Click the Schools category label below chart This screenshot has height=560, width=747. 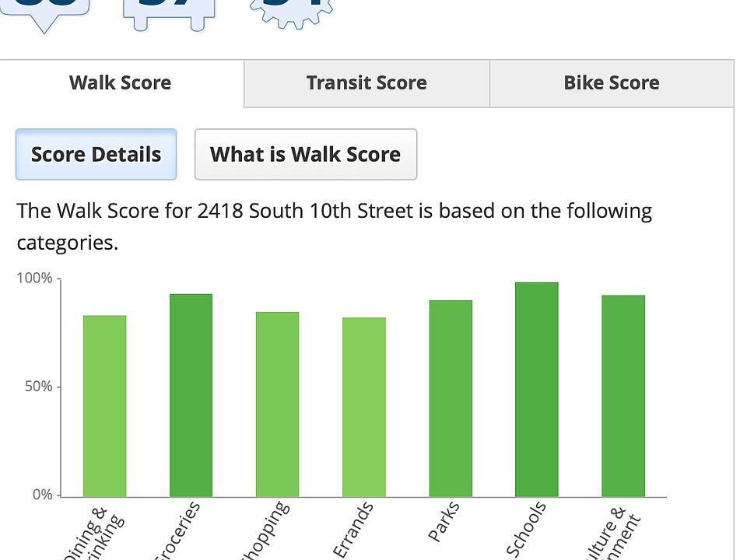coord(526,529)
